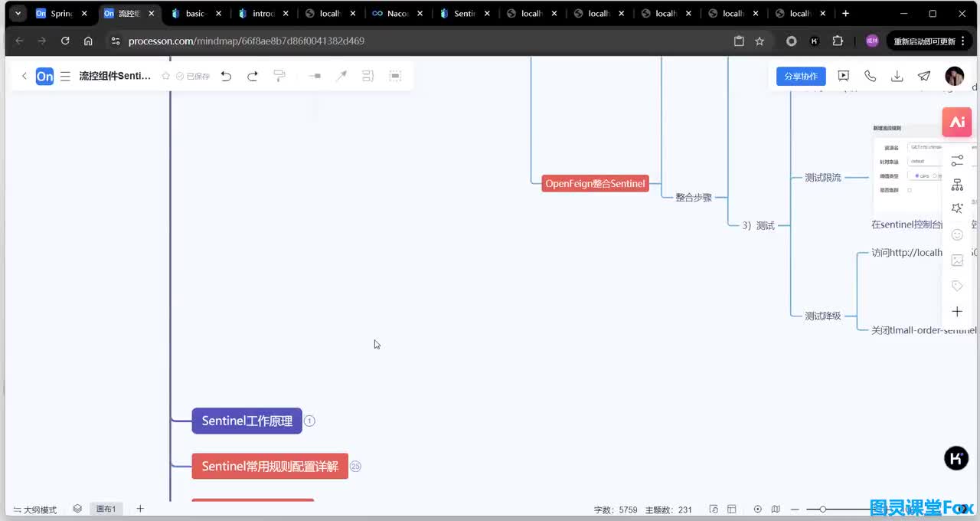The width and height of the screenshot is (980, 521).
Task: Add an outer frame boundary
Action: 395,76
